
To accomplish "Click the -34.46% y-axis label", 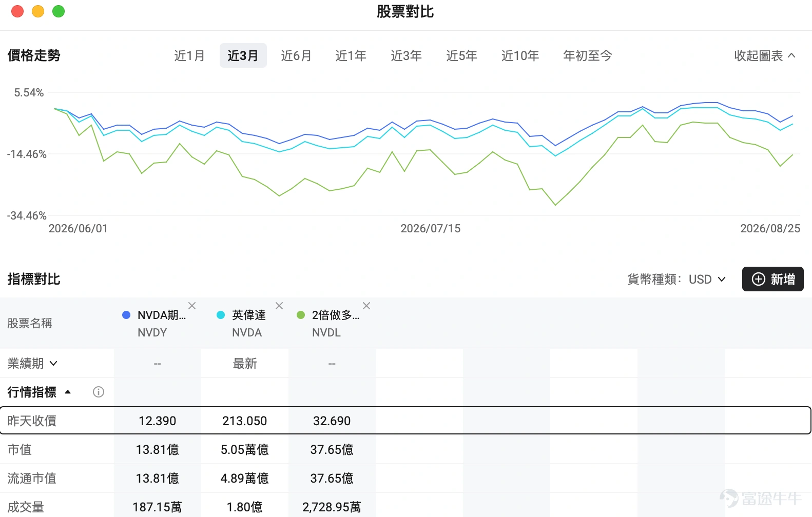I will click(27, 216).
